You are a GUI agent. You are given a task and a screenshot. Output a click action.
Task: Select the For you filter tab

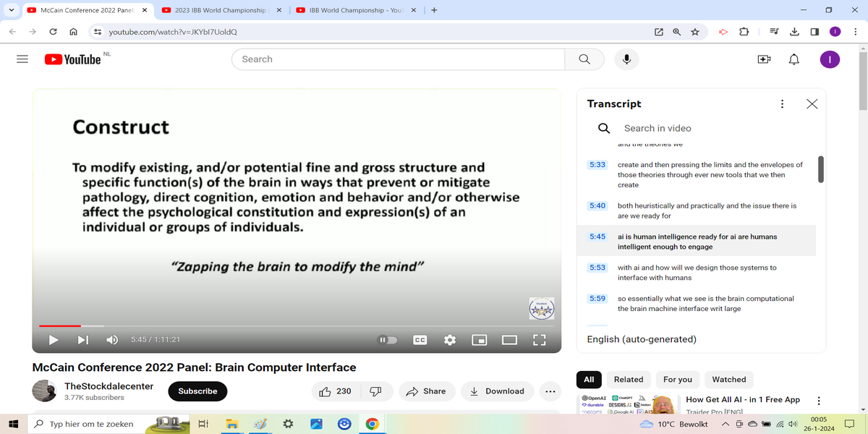(x=677, y=379)
